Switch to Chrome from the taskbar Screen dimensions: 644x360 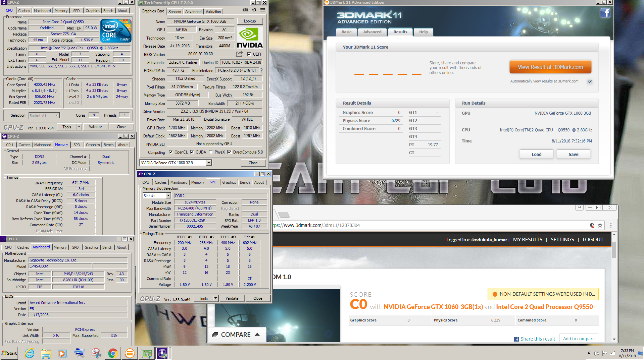(x=113, y=353)
